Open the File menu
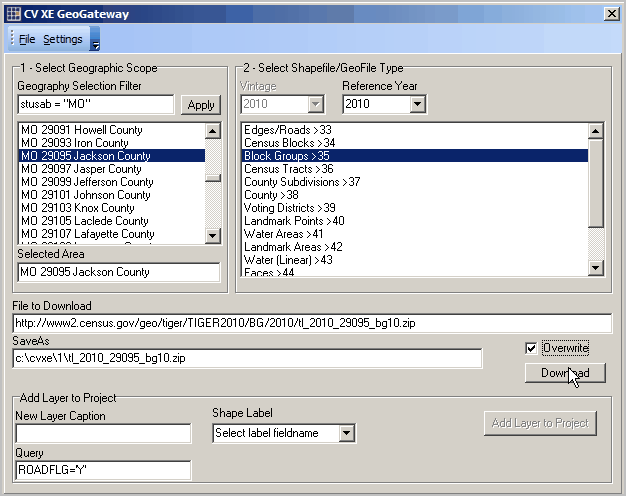This screenshot has width=626, height=496. (x=27, y=39)
